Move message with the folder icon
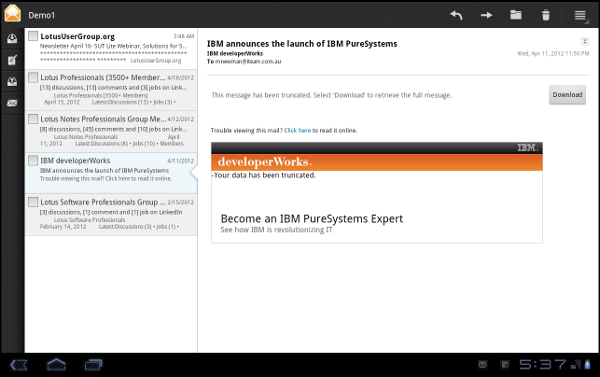This screenshot has width=600, height=377. click(516, 15)
